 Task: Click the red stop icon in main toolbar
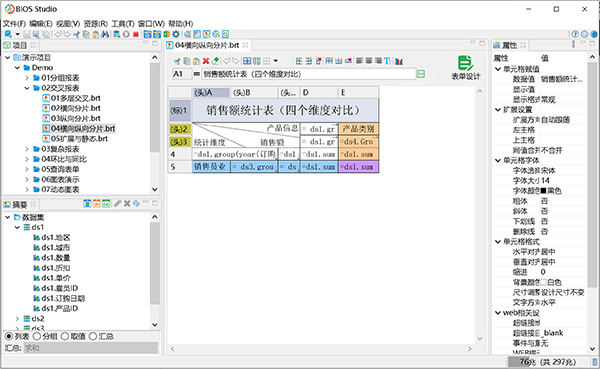pyautogui.click(x=136, y=34)
